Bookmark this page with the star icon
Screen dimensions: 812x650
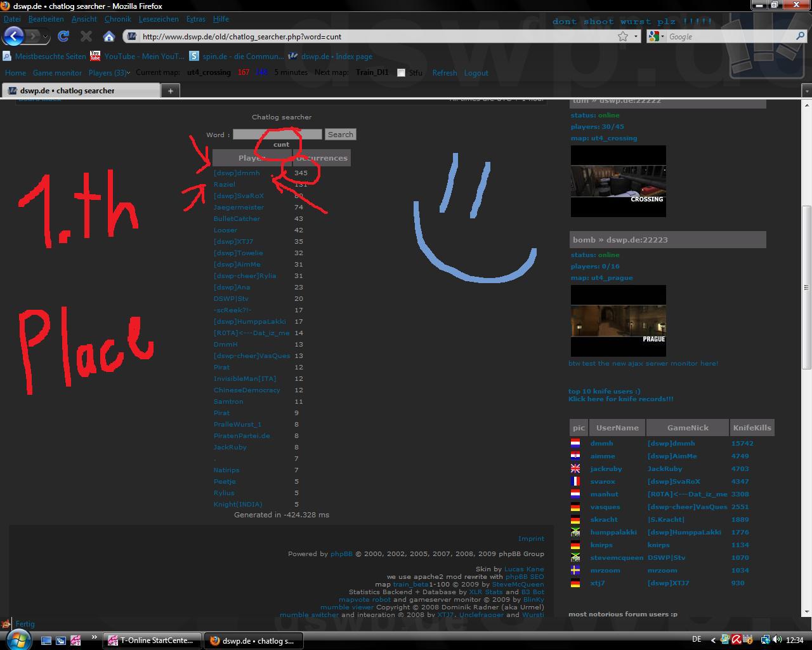click(623, 36)
